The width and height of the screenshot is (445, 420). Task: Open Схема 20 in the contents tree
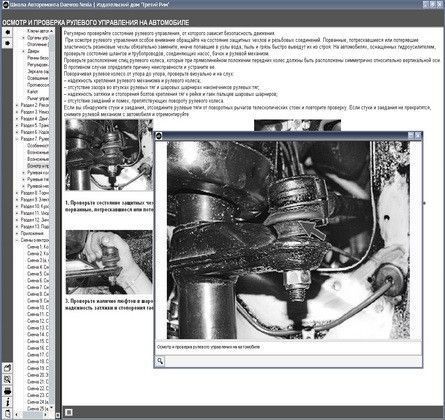coord(38,375)
